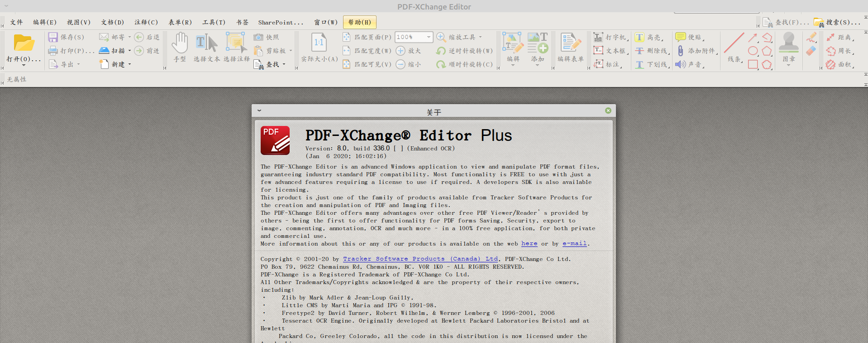Click the 查找(F)... find button
This screenshot has height=343, width=868.
786,22
